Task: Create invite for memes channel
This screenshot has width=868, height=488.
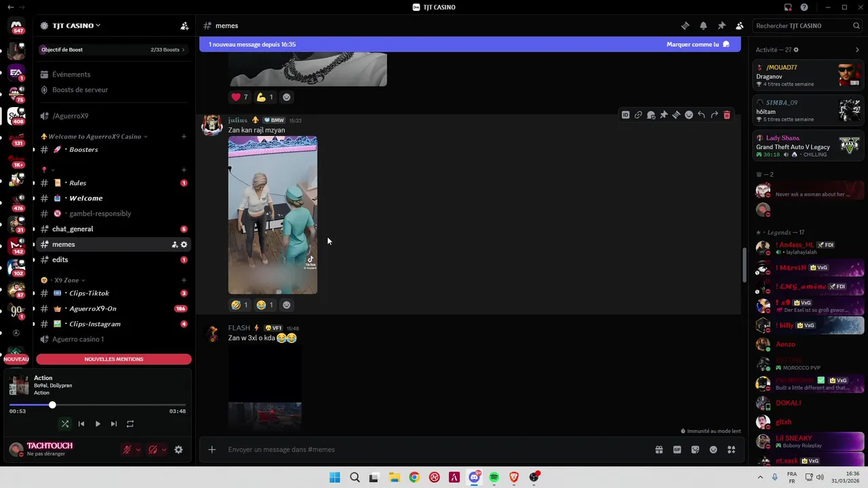Action: (174, 245)
